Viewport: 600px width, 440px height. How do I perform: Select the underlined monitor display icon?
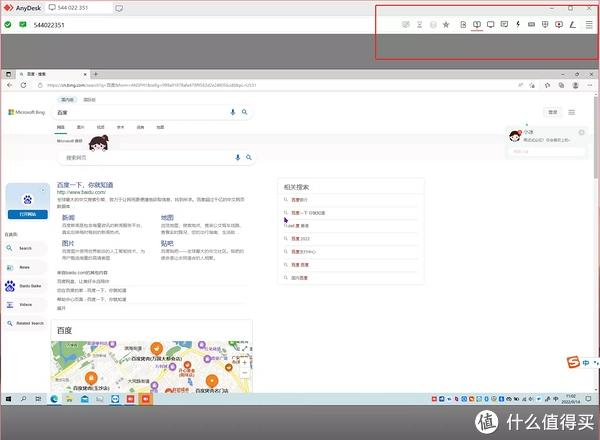(477, 25)
